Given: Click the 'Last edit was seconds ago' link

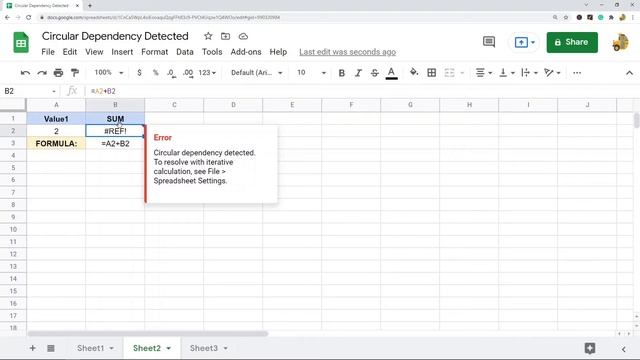Looking at the screenshot, I should 347,52.
